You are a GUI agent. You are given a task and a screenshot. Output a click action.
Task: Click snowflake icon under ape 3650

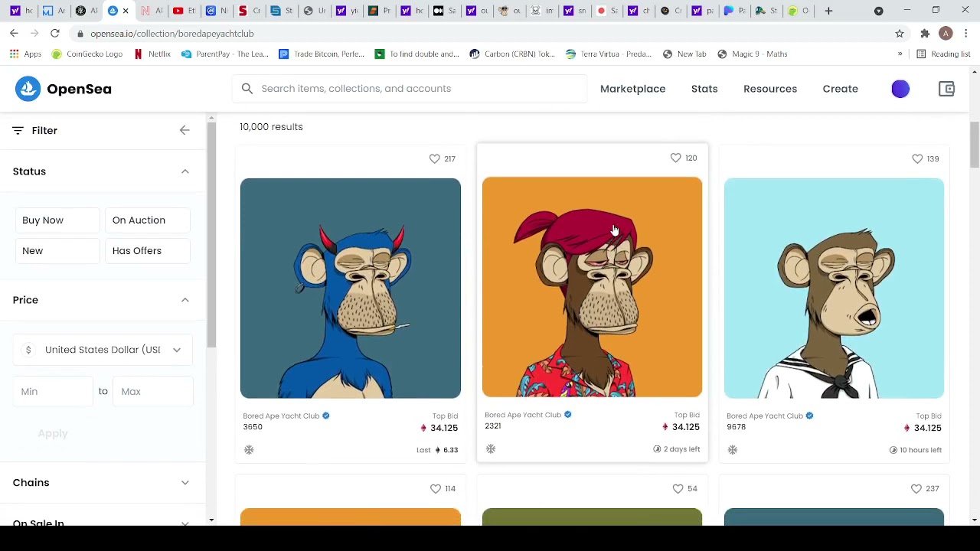coord(249,450)
